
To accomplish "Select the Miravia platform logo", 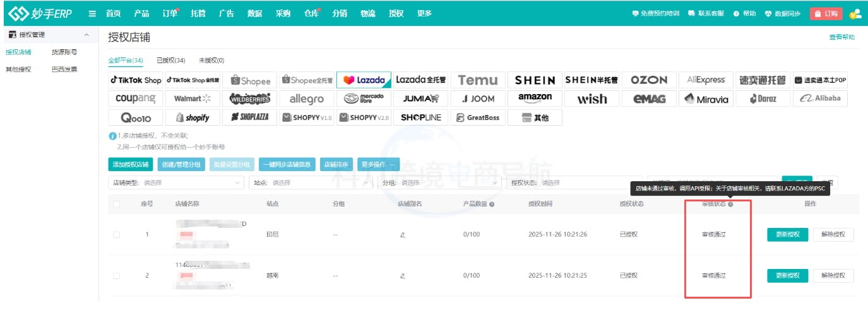I will (x=706, y=98).
